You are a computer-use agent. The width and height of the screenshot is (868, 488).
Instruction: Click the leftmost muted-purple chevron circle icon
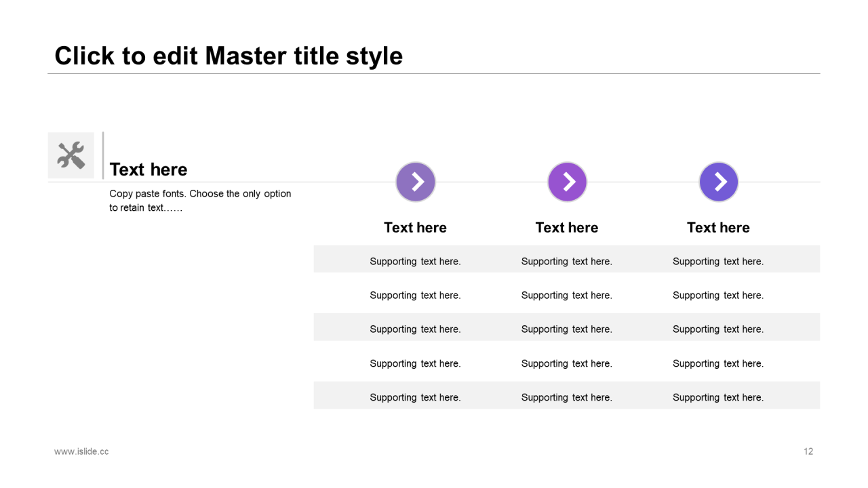coord(416,182)
